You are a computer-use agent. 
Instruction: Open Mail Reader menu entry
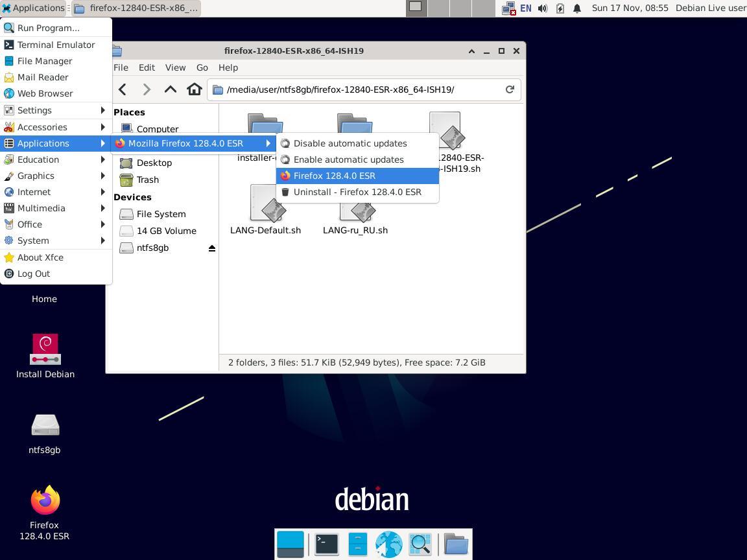(56, 77)
